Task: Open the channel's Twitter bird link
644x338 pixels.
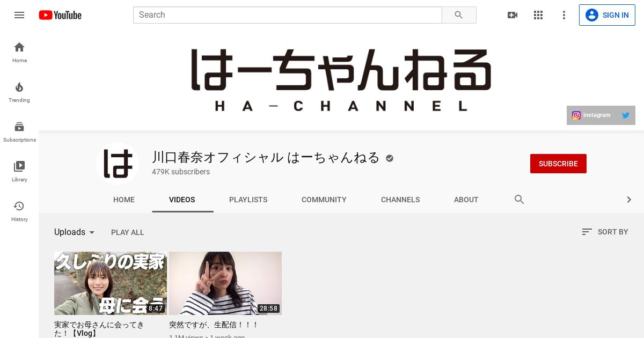Action: point(626,115)
